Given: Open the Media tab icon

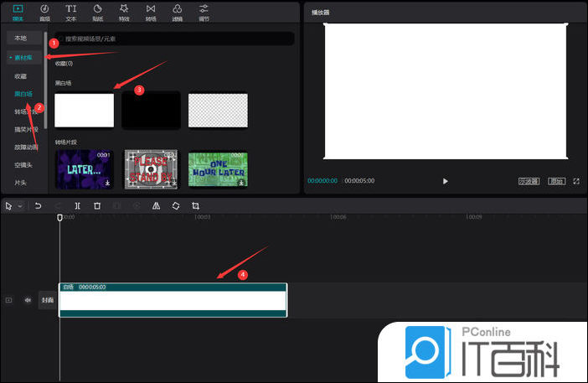Looking at the screenshot, I should pos(18,13).
